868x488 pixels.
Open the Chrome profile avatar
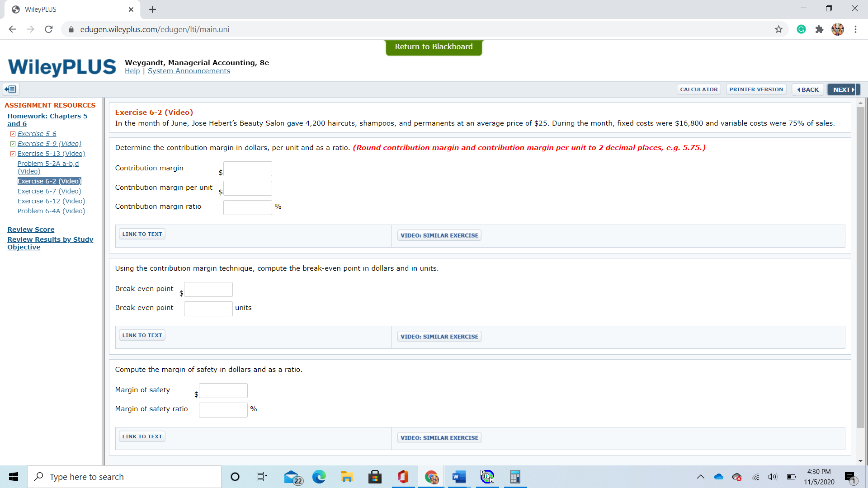pos(837,29)
